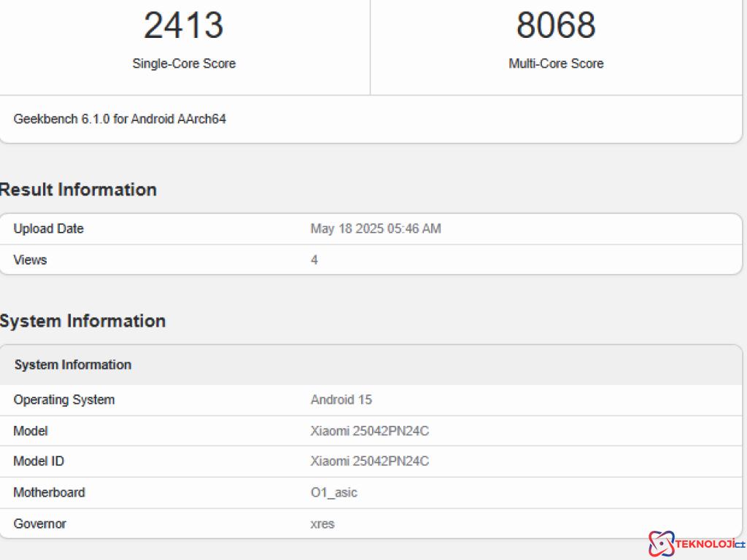747x560 pixels.
Task: Click the Motherboard row label
Action: (49, 493)
